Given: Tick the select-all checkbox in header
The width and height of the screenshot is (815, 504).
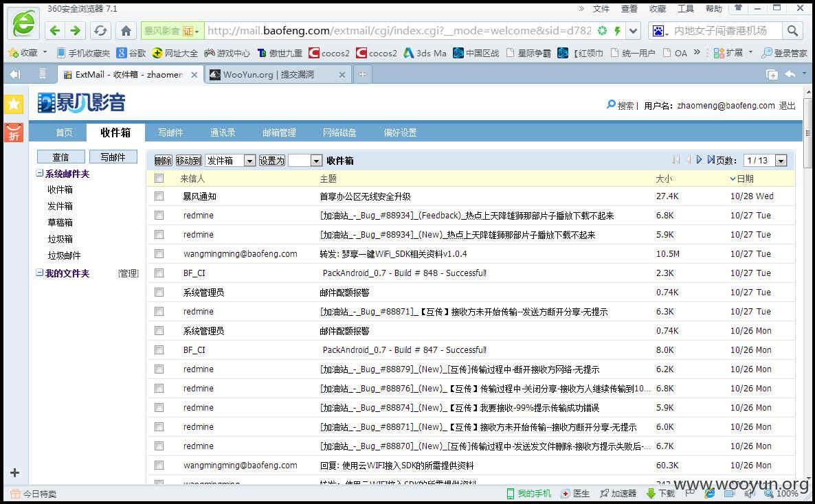Looking at the screenshot, I should pos(159,179).
